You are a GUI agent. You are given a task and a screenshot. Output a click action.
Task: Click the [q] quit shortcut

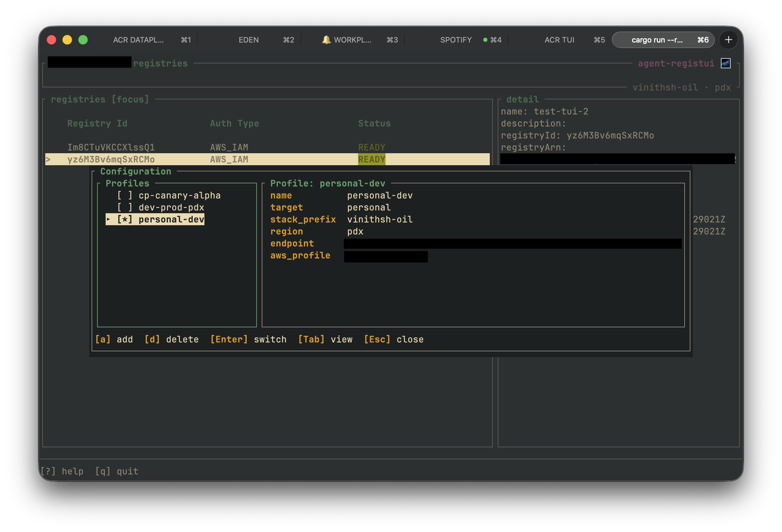click(x=117, y=471)
